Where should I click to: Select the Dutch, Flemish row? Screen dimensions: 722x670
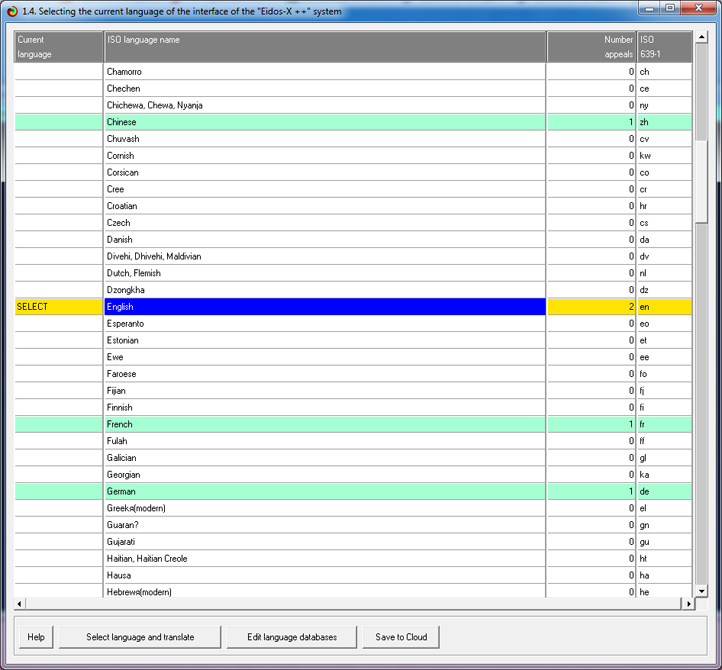click(324, 273)
